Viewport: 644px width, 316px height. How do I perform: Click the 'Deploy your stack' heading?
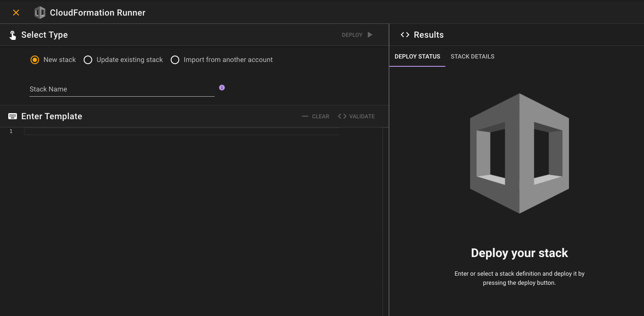pyautogui.click(x=520, y=253)
